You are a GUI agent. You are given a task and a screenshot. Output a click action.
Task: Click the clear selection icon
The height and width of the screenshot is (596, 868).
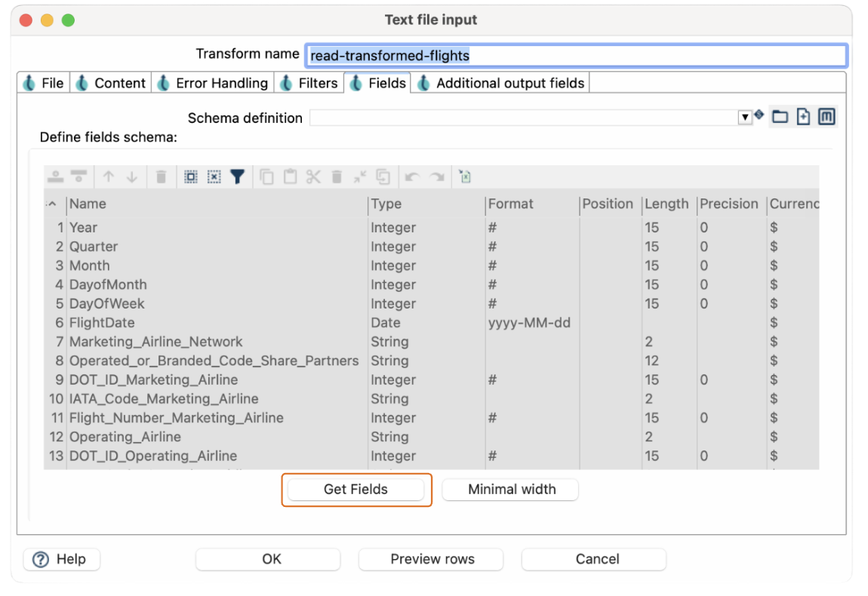click(214, 177)
